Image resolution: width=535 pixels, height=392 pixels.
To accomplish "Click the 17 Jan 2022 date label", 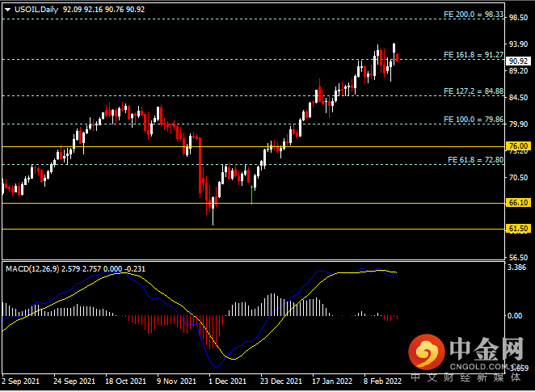I will (332, 381).
